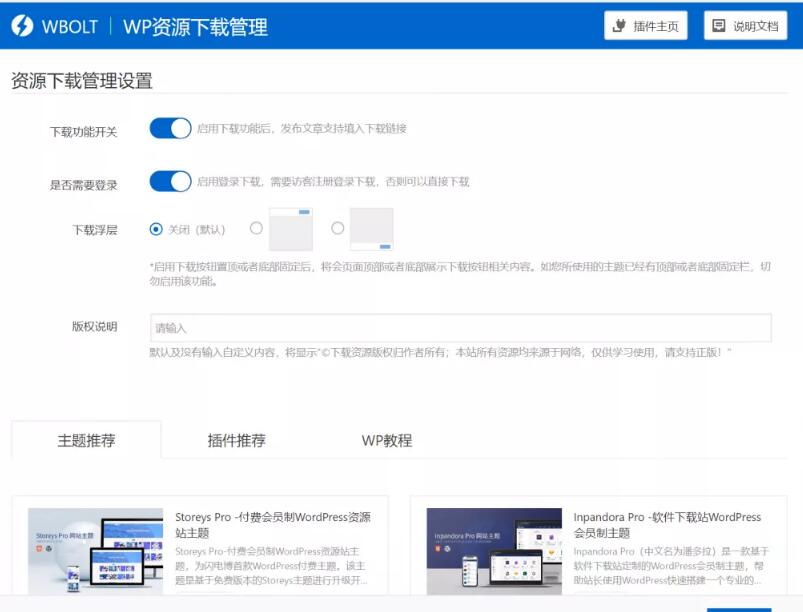
Task: Click the bottom-fixed layout preview thumbnail
Action: point(372,229)
